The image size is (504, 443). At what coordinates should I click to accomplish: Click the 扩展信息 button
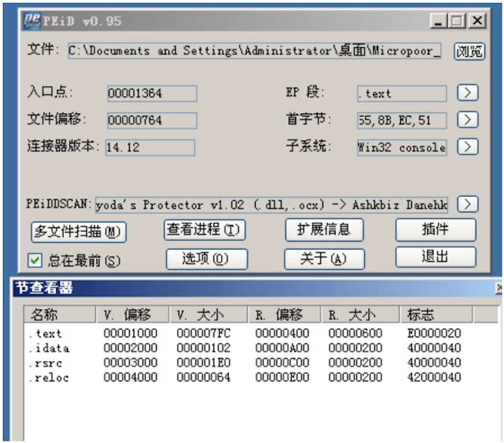tap(324, 230)
